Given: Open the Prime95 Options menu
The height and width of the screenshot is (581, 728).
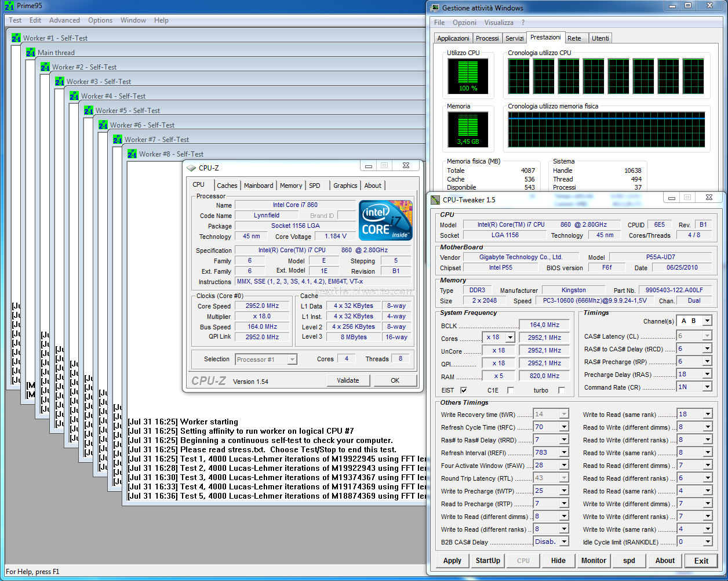Looking at the screenshot, I should [x=100, y=20].
